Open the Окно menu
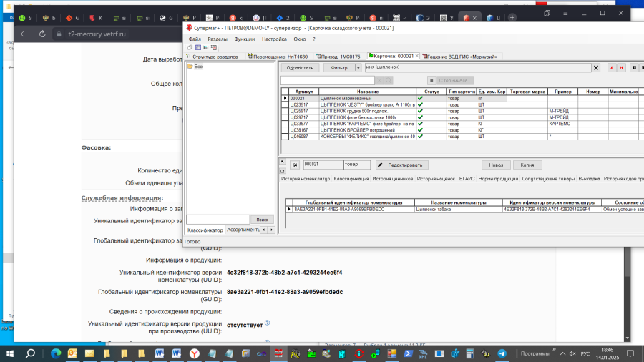Viewport: 644px width, 362px height. click(x=299, y=39)
